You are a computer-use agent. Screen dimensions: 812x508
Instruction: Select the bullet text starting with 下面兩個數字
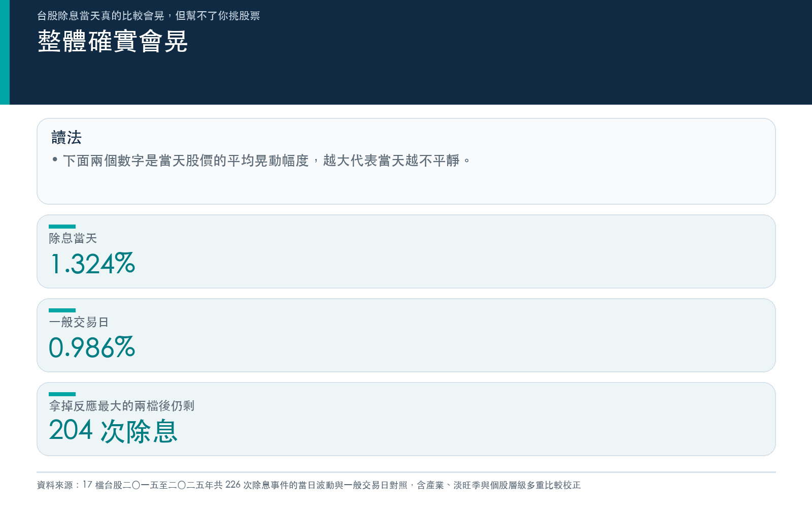click(267, 161)
